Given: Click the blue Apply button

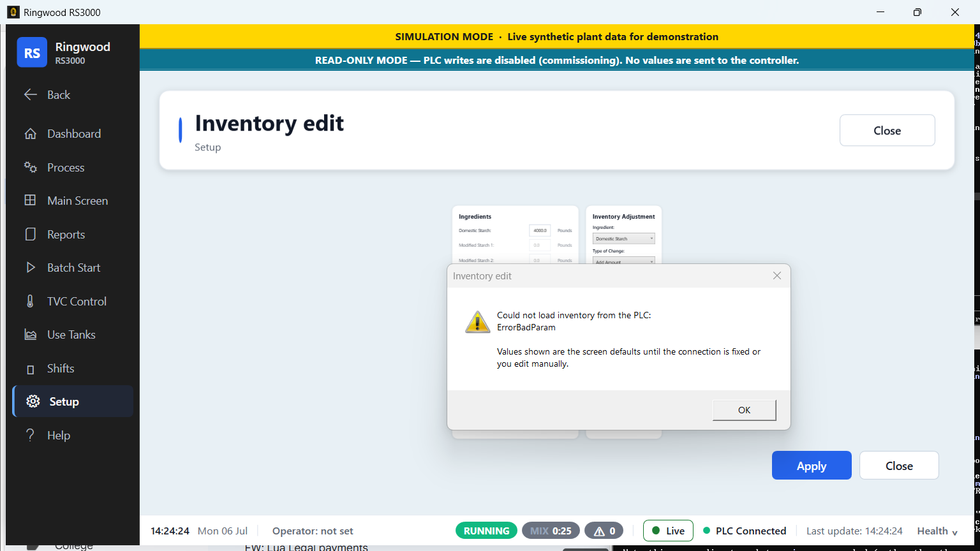Looking at the screenshot, I should (x=812, y=466).
